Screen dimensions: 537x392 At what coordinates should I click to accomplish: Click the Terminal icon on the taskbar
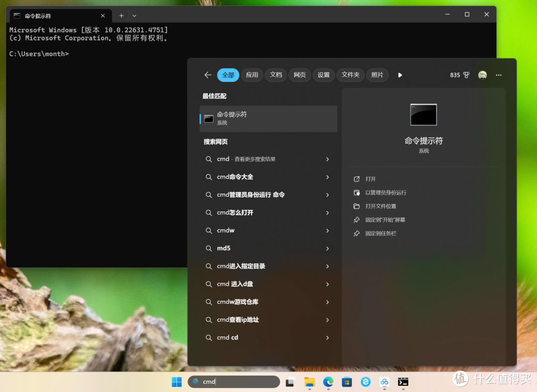pos(403,382)
